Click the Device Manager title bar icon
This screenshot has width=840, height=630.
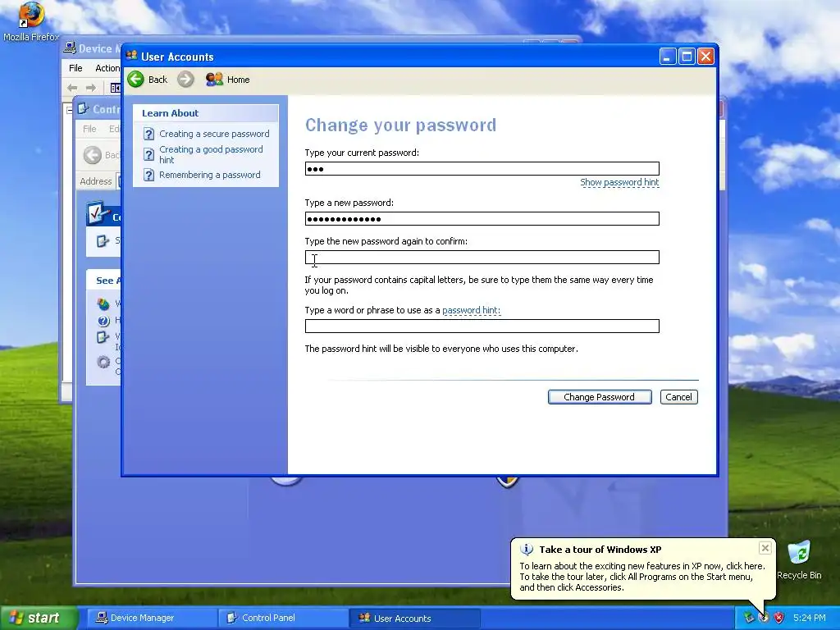[70, 48]
